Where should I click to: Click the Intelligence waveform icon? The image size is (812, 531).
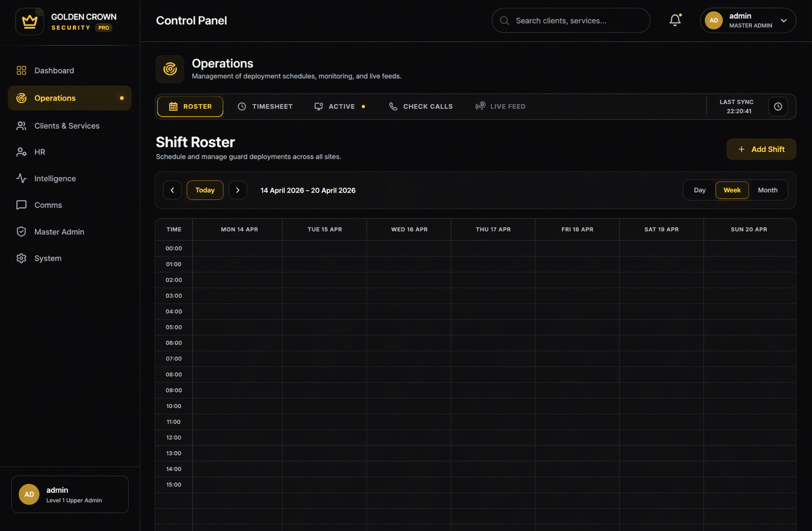pos(21,178)
